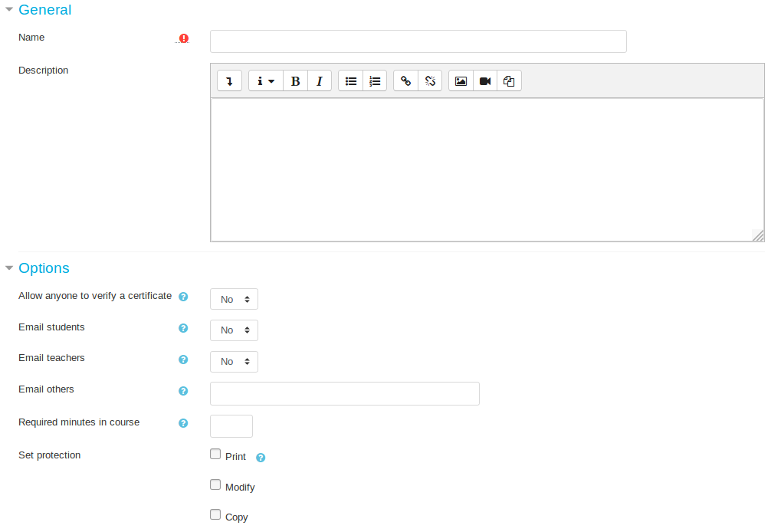The height and width of the screenshot is (532, 771).
Task: Open help for Required minutes in course
Action: click(183, 422)
